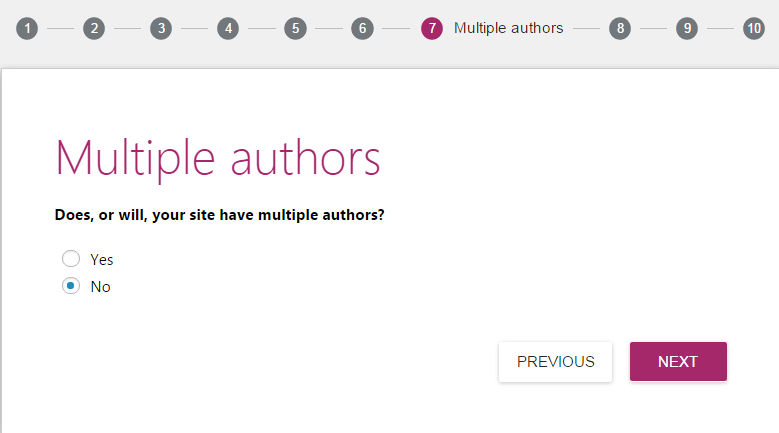Navigate to step 5 circle

295,28
